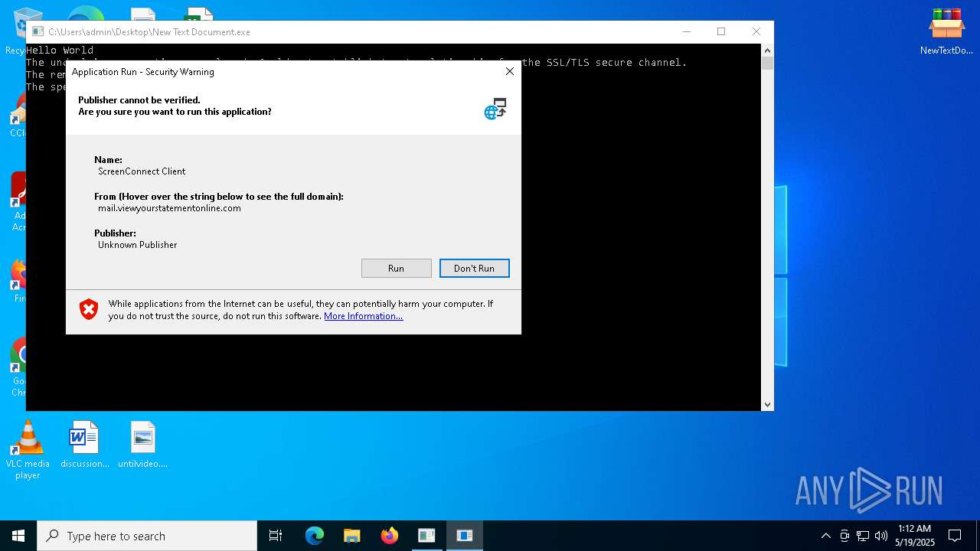Screen dimensions: 980x551
Task: Close the Security Warning dialog
Action: (509, 71)
